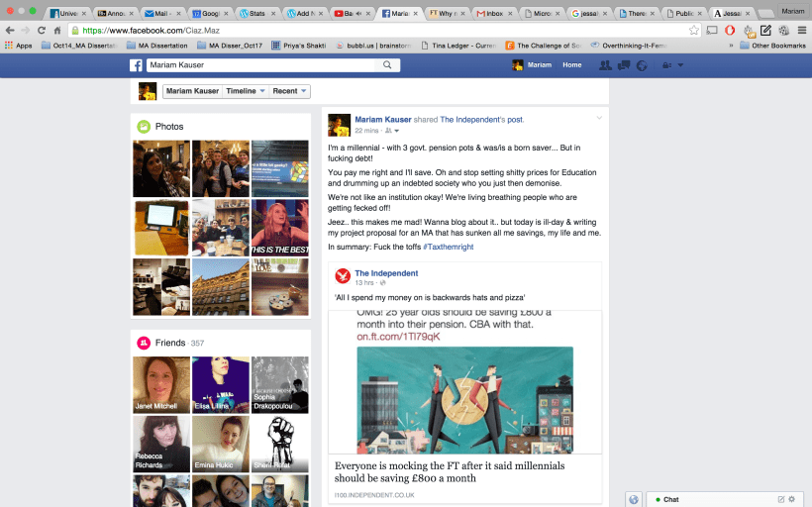Screen dimensions: 812x507
Task: Switch to the FT Why tab
Action: pyautogui.click(x=447, y=14)
